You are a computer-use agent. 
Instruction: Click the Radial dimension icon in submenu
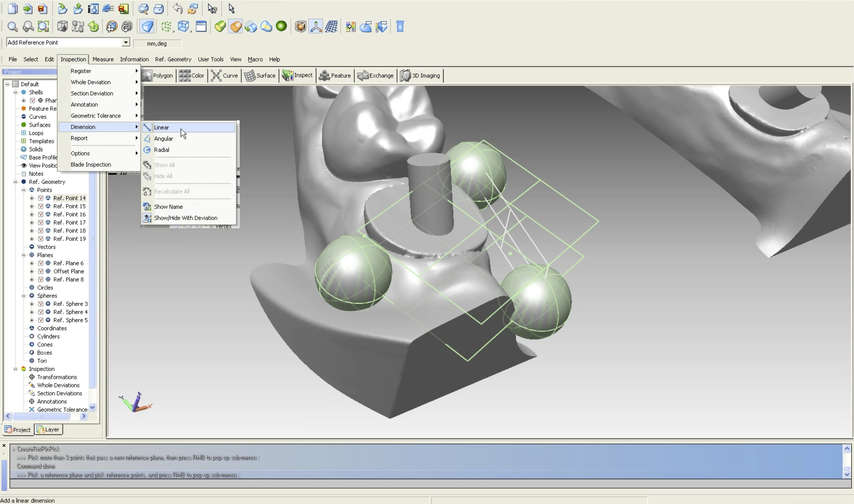147,150
